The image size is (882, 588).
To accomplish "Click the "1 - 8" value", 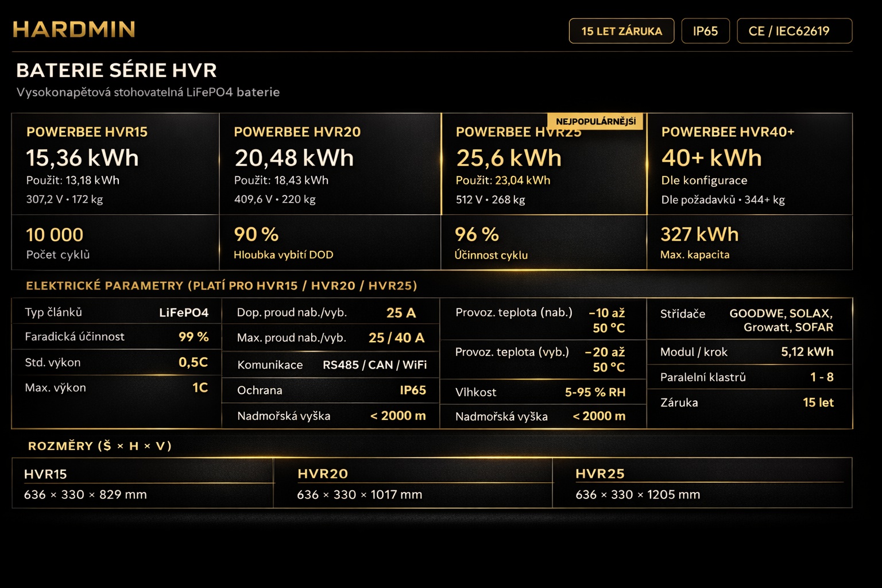I will pyautogui.click(x=822, y=377).
